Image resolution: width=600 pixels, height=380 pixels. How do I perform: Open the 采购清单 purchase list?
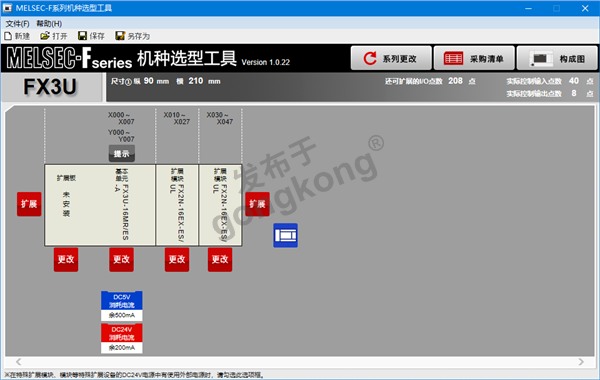474,58
